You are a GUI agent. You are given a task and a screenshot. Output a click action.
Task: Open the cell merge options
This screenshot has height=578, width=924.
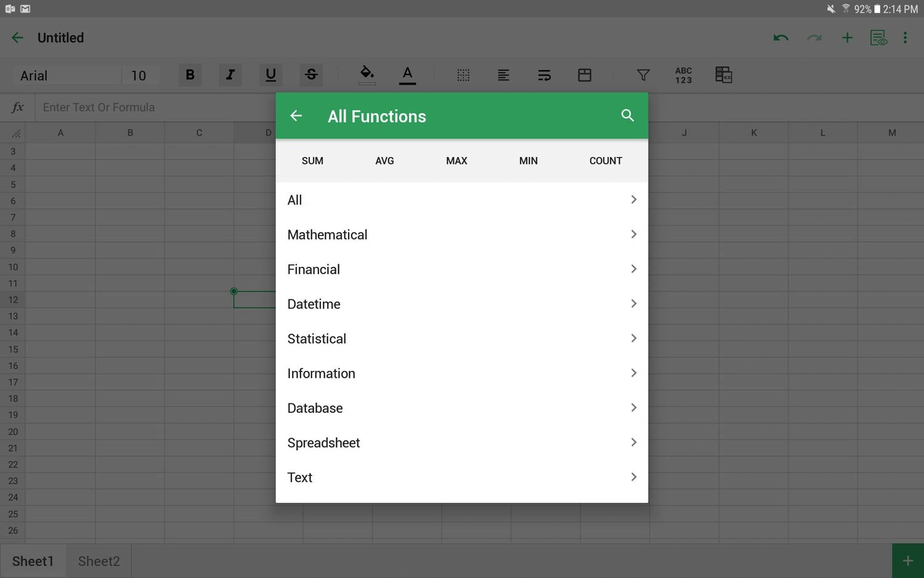coord(584,75)
